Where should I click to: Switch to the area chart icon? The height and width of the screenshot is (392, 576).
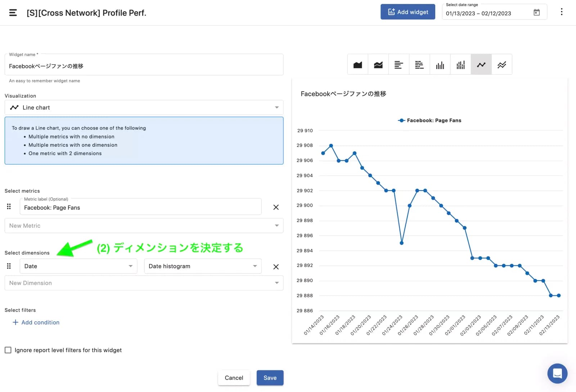[x=357, y=65]
